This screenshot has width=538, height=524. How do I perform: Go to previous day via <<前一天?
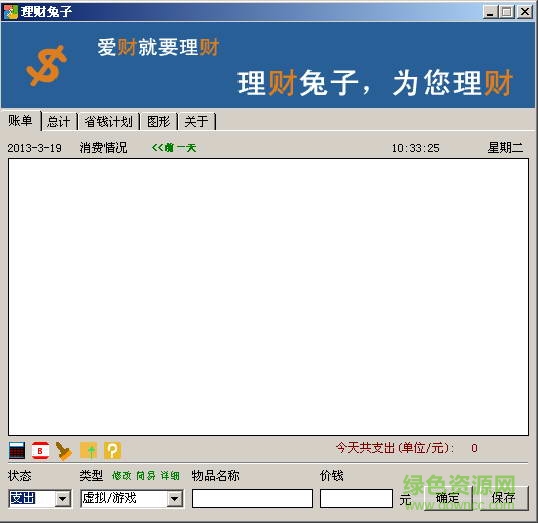174,148
